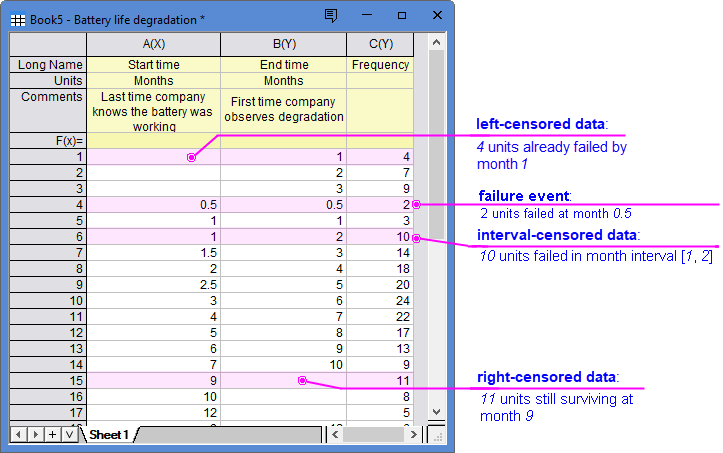Image resolution: width=723 pixels, height=453 pixels.
Task: Click the Units row label
Action: 48,81
